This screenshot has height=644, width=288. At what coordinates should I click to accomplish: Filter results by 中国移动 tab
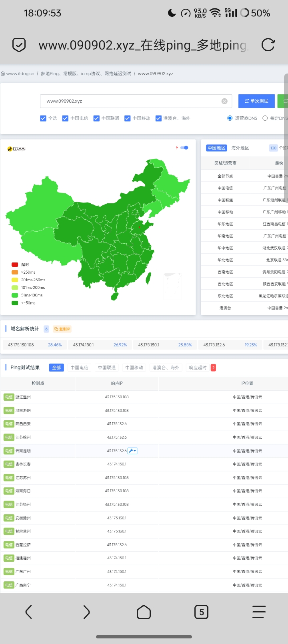click(134, 368)
